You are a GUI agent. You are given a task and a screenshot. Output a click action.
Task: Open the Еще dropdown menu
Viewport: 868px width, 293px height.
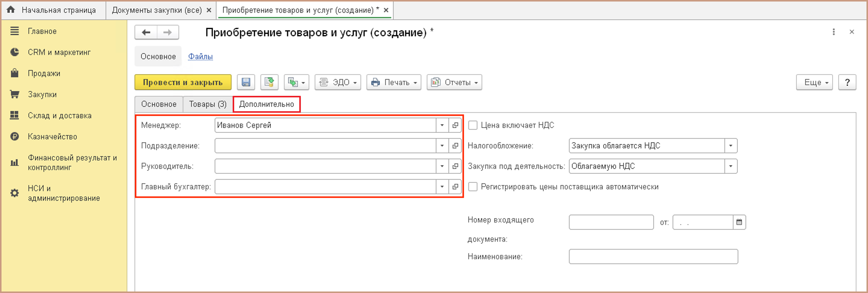pos(814,82)
